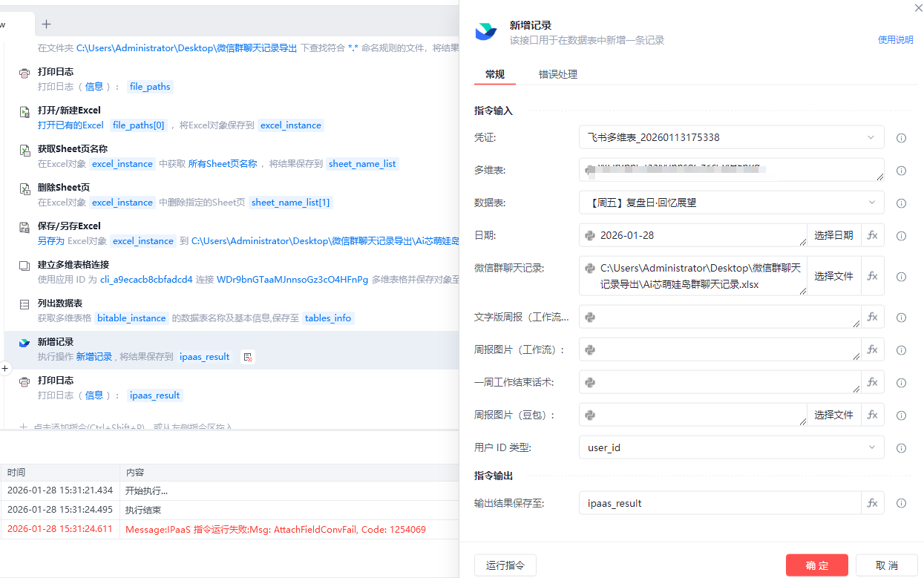
Task: Click the fx button beside 日期 field
Action: (x=873, y=235)
